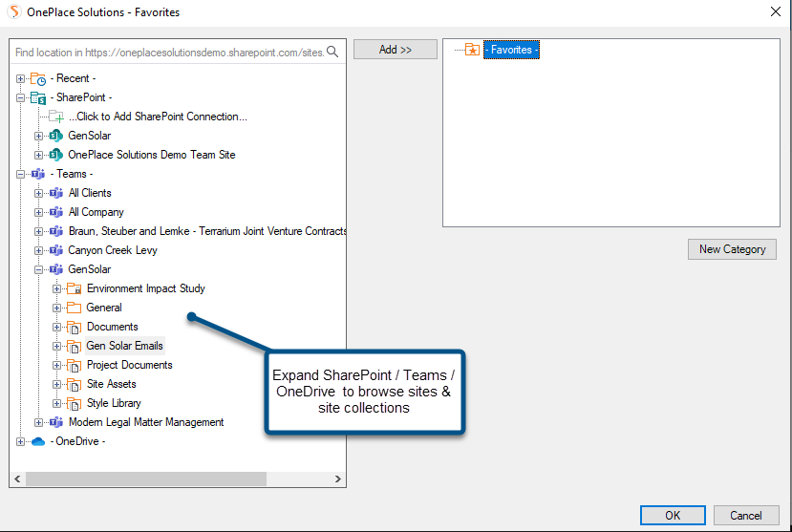
Task: Select Click to Add SharePoint Connection text
Action: 158,117
